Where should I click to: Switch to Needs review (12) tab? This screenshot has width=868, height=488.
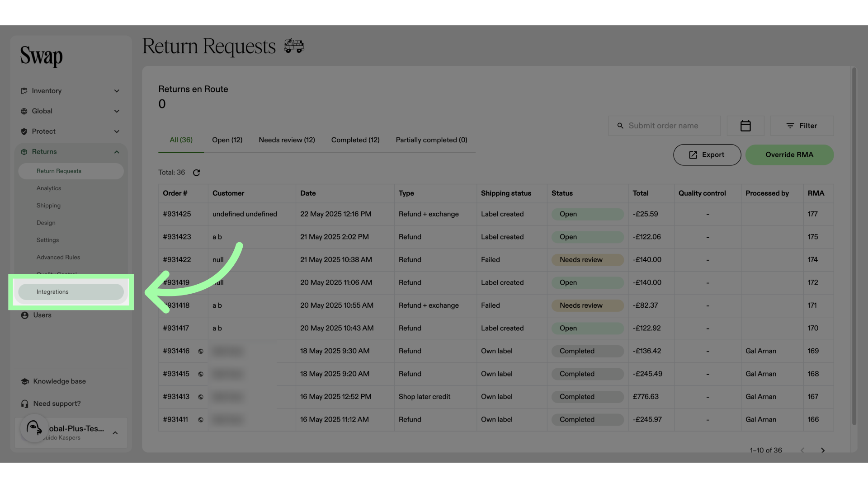tap(287, 140)
